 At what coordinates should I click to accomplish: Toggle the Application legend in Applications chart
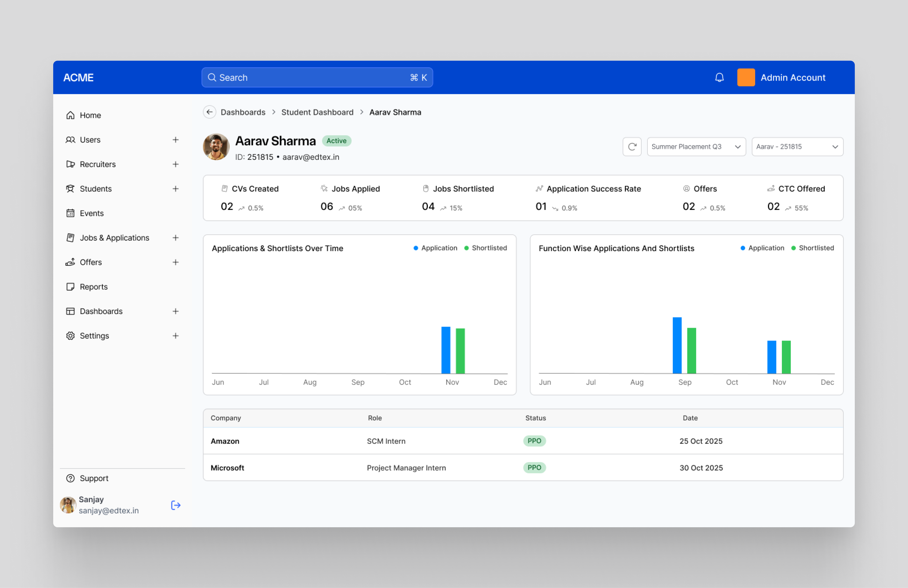(435, 248)
